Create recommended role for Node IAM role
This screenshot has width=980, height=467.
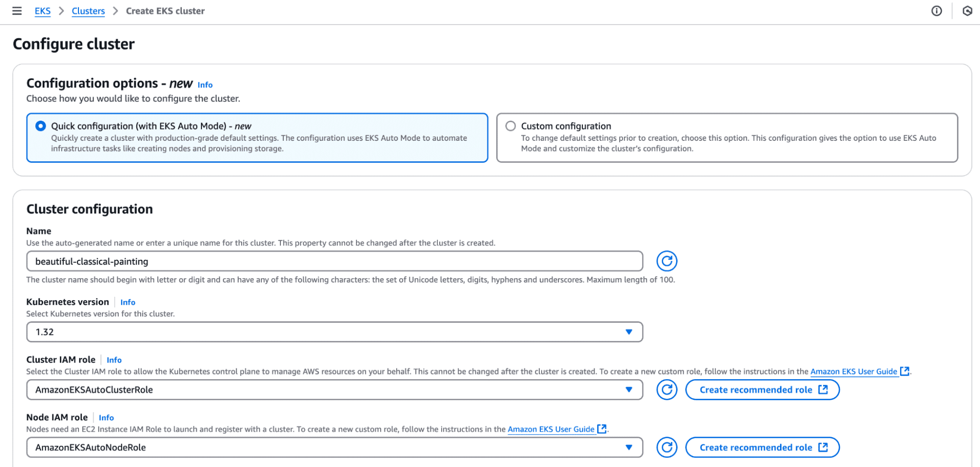tap(762, 447)
